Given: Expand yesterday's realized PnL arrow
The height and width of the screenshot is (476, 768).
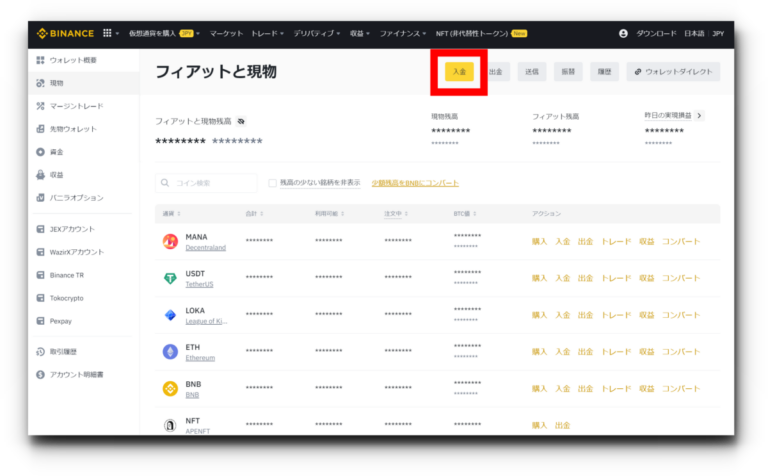Looking at the screenshot, I should click(x=699, y=116).
